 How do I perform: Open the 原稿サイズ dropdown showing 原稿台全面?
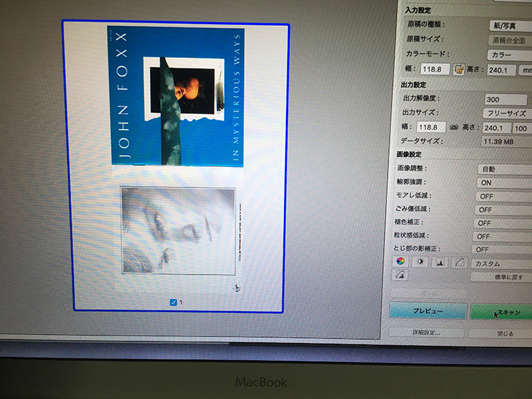(x=510, y=41)
